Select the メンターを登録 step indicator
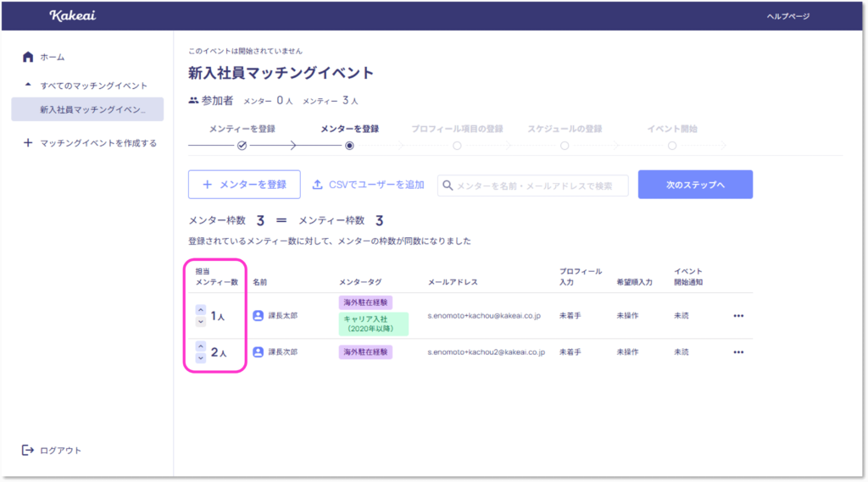Screen dimensions: 868x482 coord(349,145)
